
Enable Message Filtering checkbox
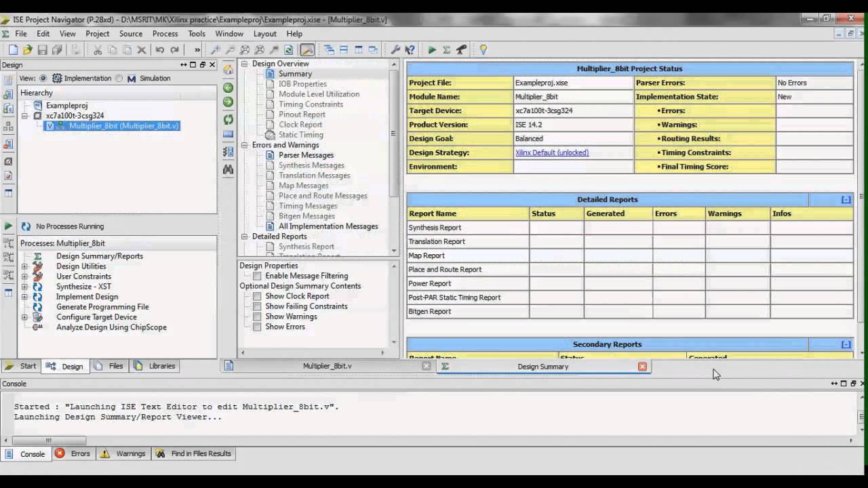[x=257, y=276]
